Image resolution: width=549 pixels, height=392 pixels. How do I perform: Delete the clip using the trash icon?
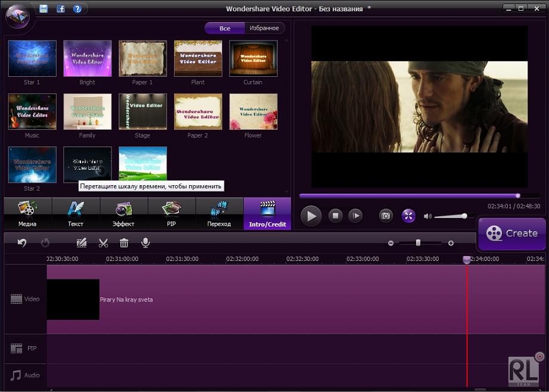coord(124,242)
